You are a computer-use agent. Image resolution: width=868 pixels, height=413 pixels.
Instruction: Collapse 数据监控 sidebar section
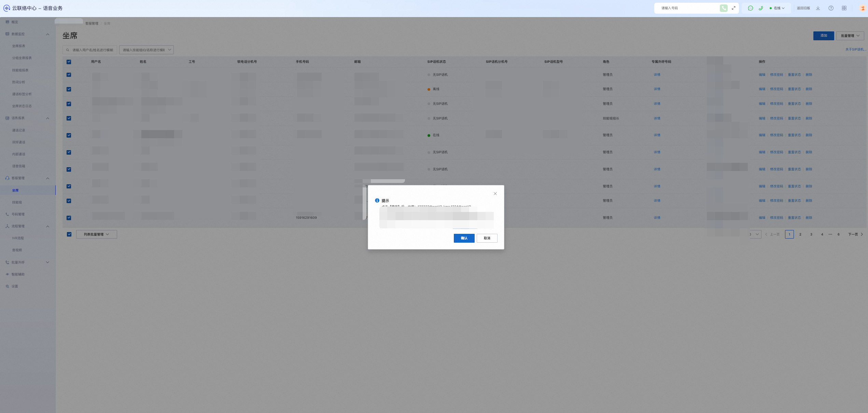(47, 34)
